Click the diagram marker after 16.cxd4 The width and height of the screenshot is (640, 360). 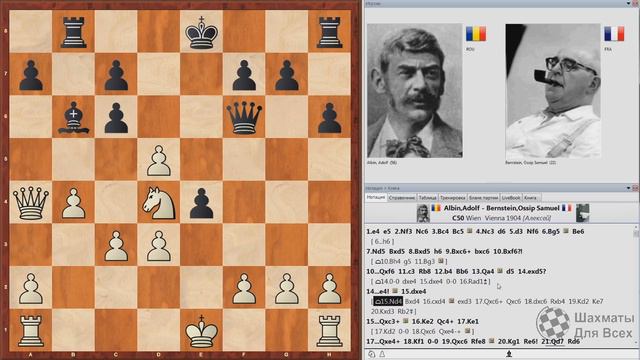click(451, 301)
